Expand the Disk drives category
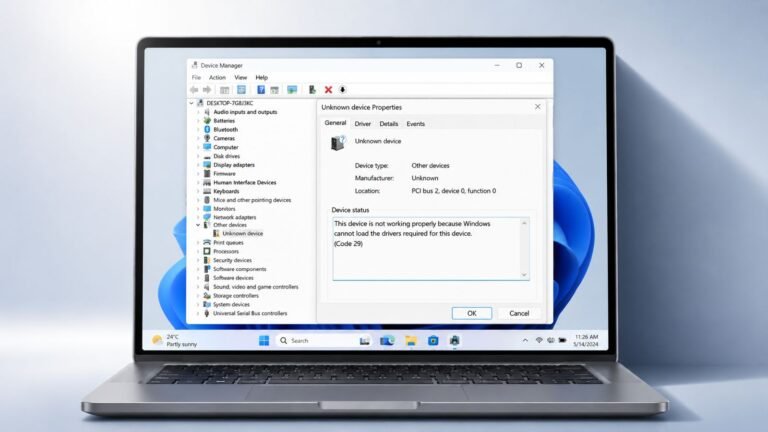This screenshot has height=432, width=768. point(198,156)
